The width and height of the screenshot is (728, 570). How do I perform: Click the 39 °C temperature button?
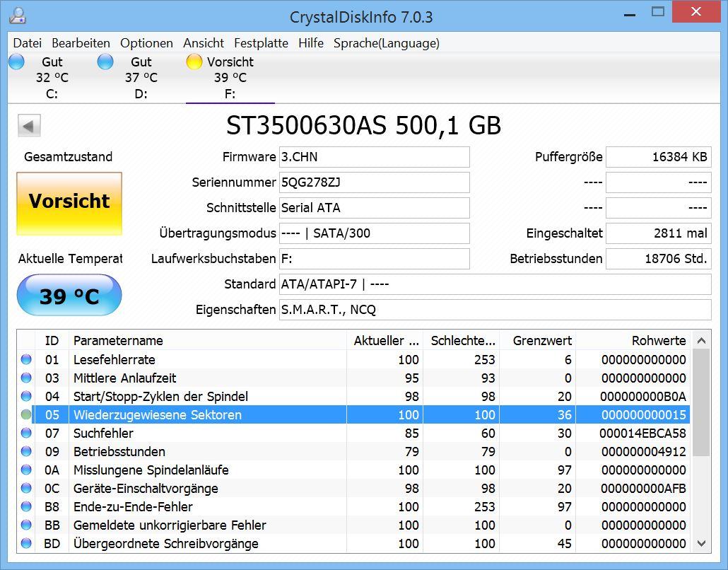(69, 295)
